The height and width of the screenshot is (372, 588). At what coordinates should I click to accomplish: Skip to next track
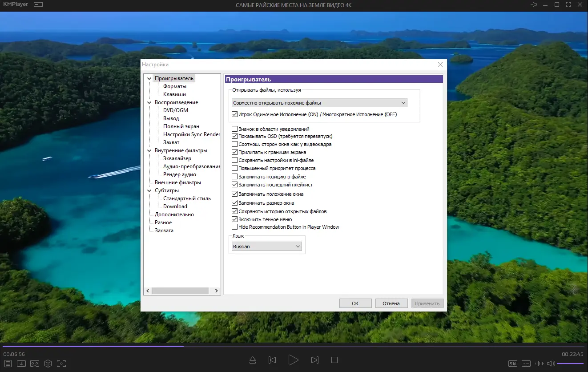pos(314,360)
